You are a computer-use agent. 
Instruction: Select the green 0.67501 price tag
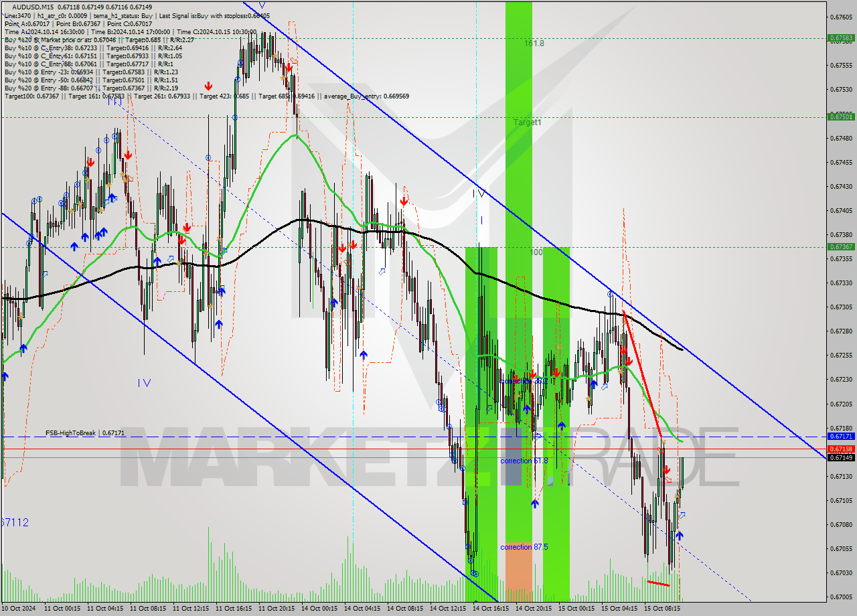pyautogui.click(x=841, y=117)
